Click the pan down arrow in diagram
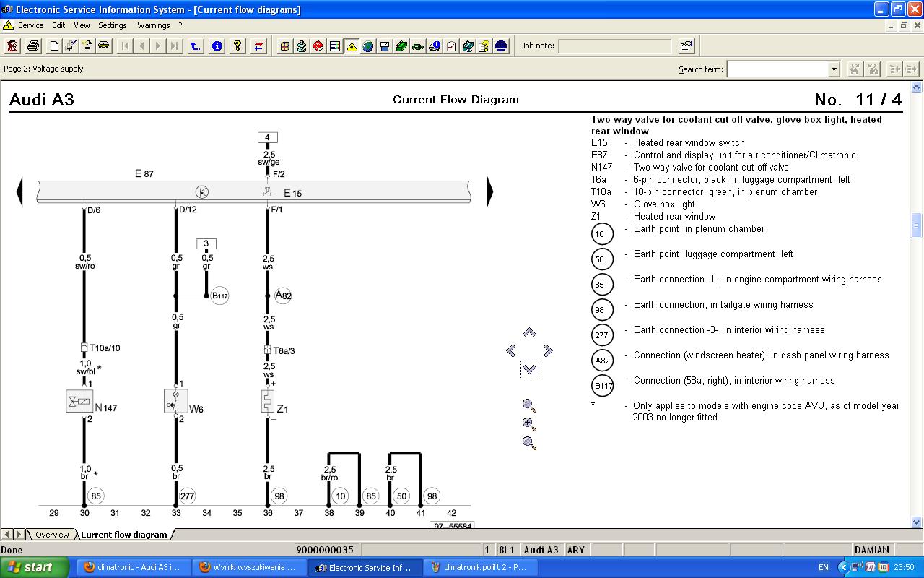Image resolution: width=924 pixels, height=578 pixels. click(529, 370)
